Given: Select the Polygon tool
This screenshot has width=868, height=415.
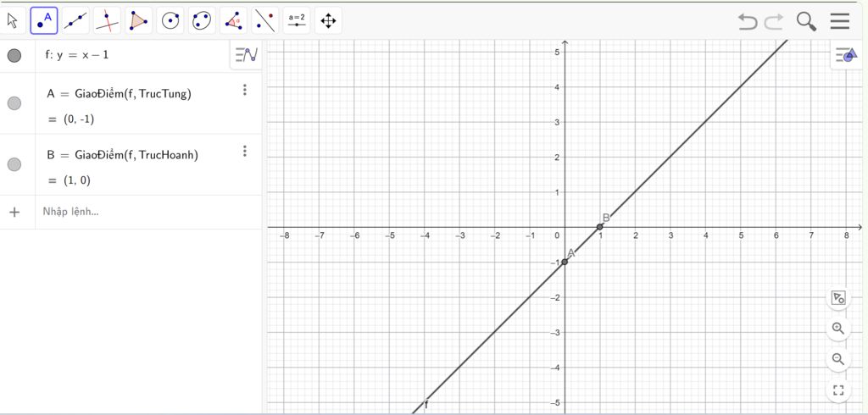Looking at the screenshot, I should coord(138,21).
